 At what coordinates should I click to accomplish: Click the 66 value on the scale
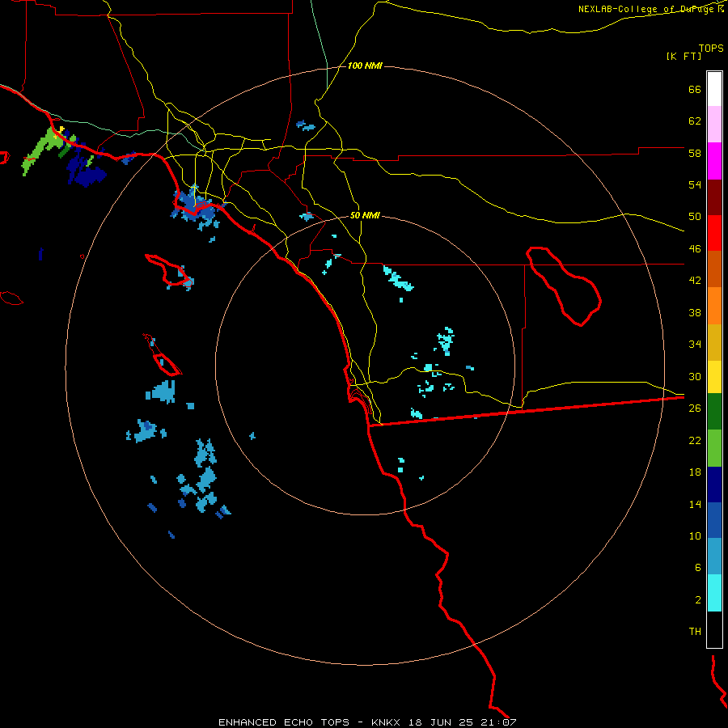click(695, 89)
